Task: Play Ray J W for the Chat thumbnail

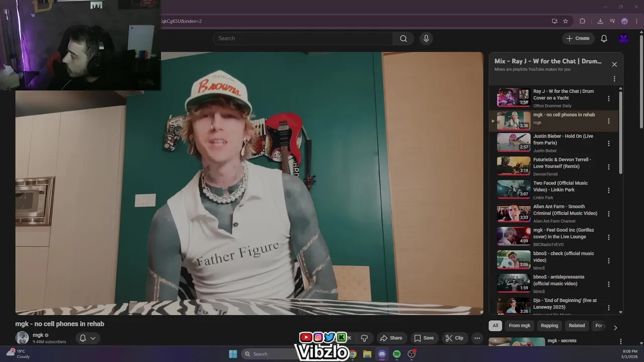Action: click(514, 98)
